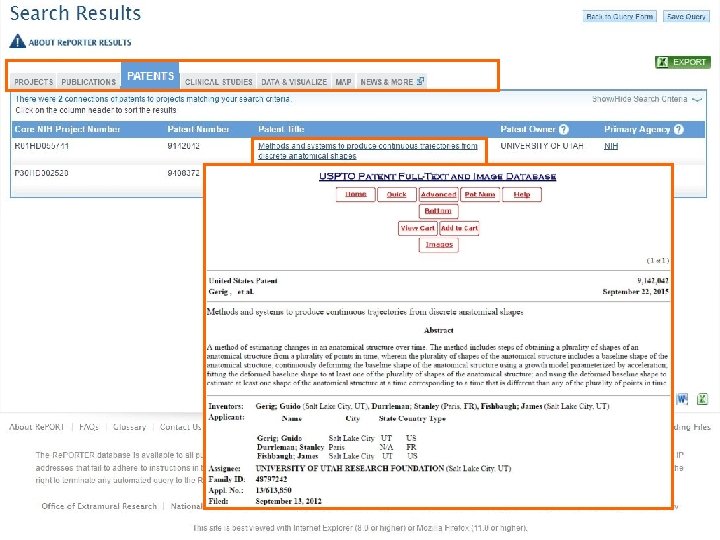This screenshot has width=720, height=540.
Task: Click the View Cart button
Action: click(417, 228)
